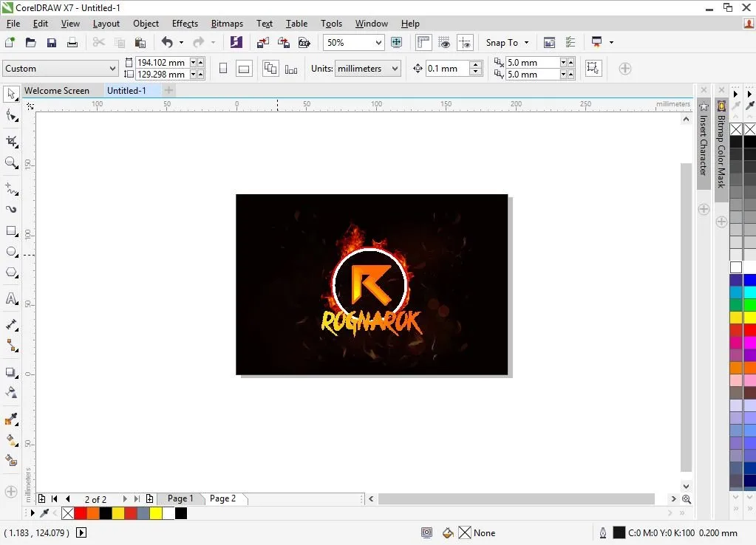Select the Zoom tool
The height and width of the screenshot is (545, 756).
coord(11,162)
